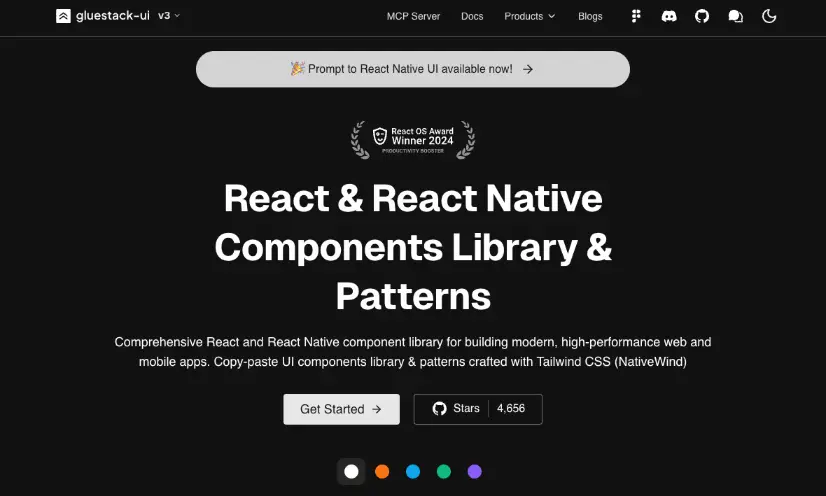Open the Figma icon link

coord(636,16)
